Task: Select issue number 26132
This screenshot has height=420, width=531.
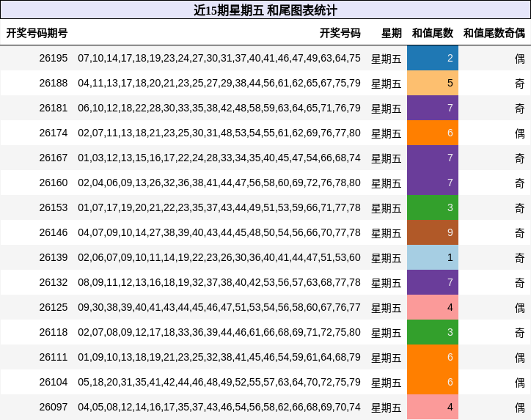Action: [x=54, y=283]
